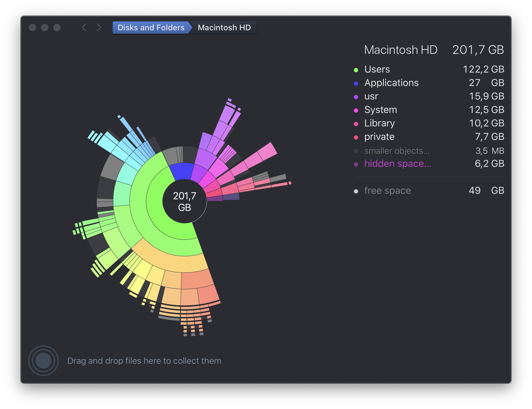Image resolution: width=532 pixels, height=409 pixels.
Task: Go back with the left arrow
Action: tap(84, 28)
